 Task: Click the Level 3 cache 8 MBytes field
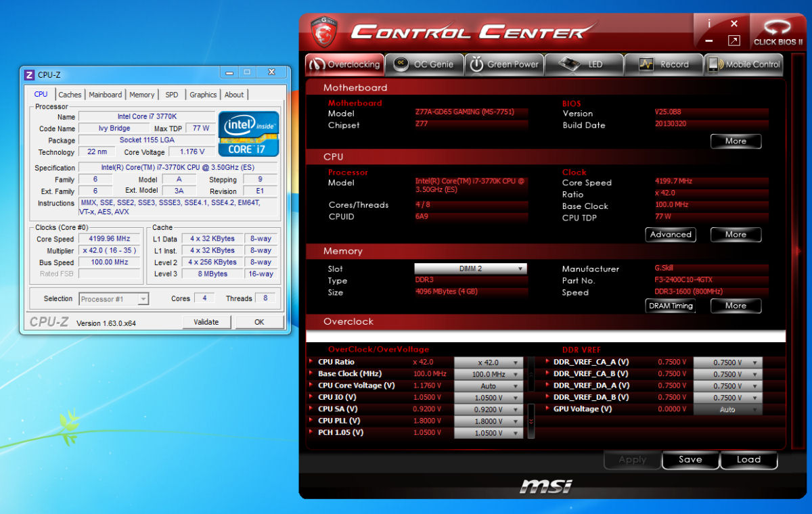point(212,274)
